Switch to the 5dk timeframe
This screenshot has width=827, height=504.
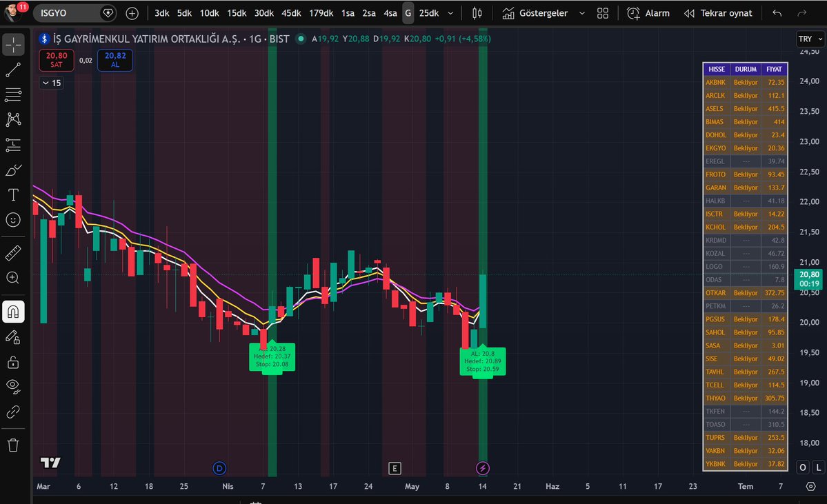point(184,13)
